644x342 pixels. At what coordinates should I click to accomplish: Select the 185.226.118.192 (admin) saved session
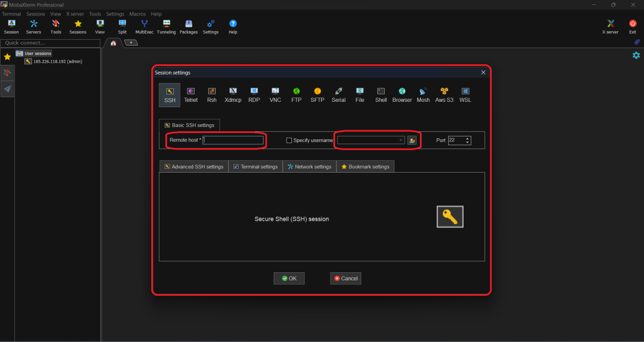click(x=57, y=62)
